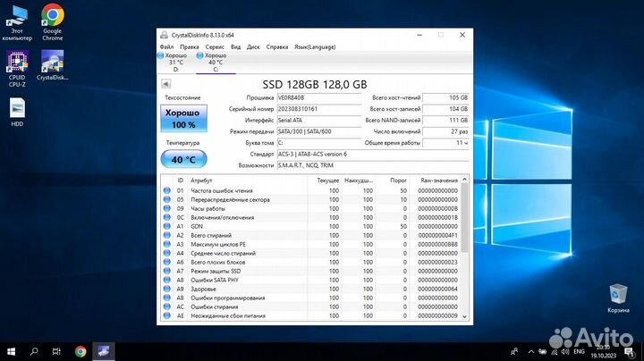Click the status circle for Режим защиты SSD
This screenshot has width=644, height=361.
pos(166,271)
